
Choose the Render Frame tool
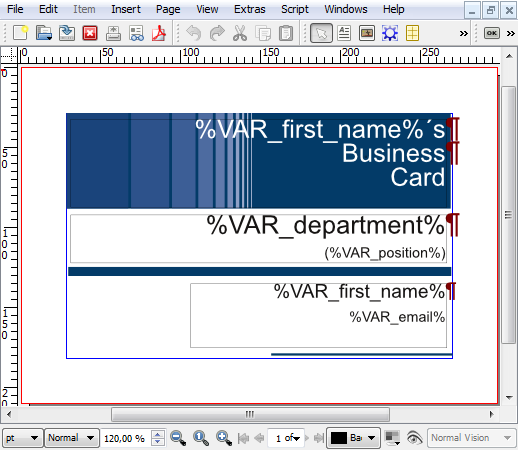(390, 33)
